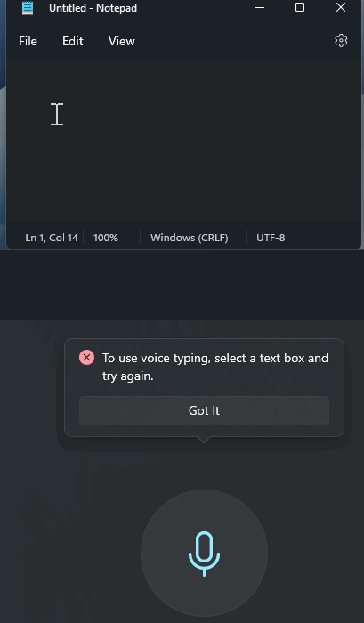Image resolution: width=364 pixels, height=623 pixels.
Task: Dismiss the tip with Got It
Action: (x=204, y=410)
